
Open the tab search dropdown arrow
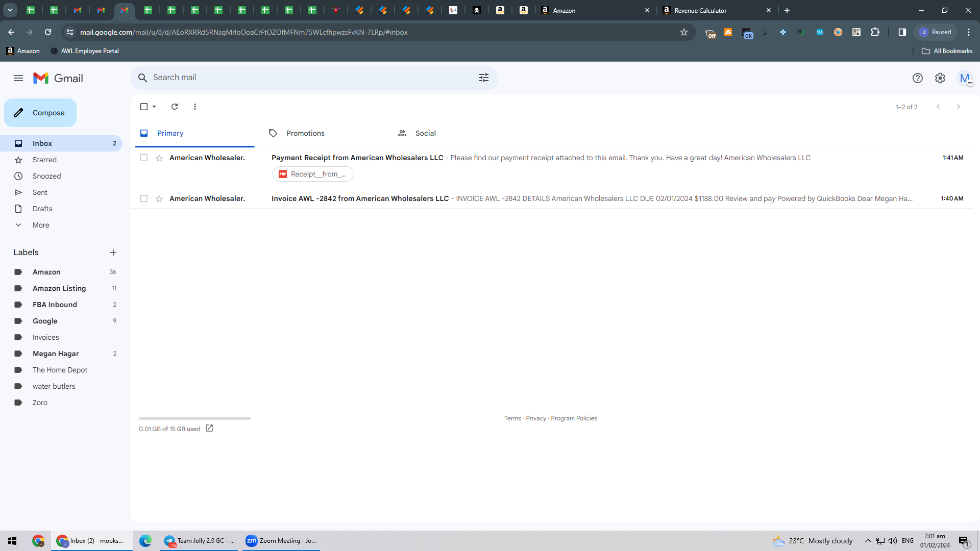[10, 10]
